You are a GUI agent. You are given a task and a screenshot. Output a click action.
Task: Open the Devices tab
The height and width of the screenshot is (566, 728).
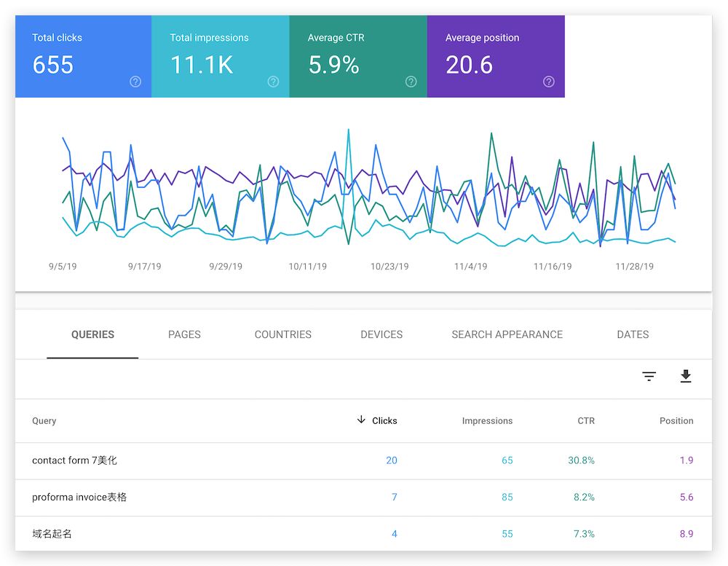click(381, 335)
